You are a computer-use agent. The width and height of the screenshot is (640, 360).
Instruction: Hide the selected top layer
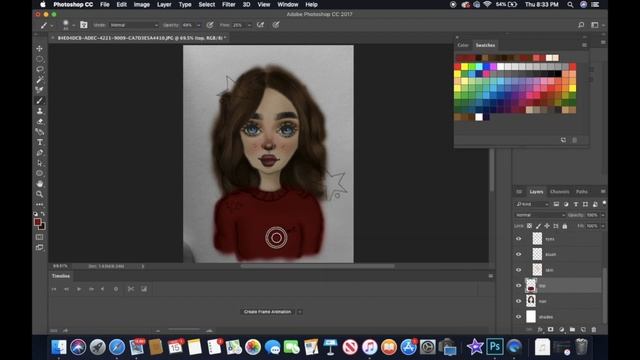coord(518,285)
